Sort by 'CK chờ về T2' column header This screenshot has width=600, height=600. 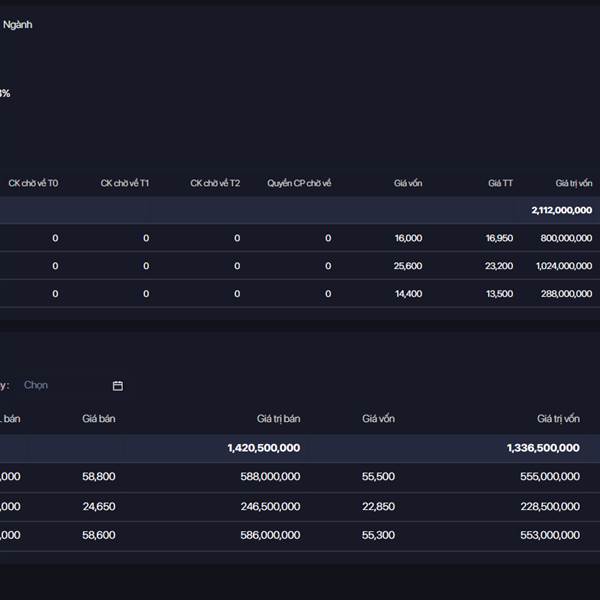[x=215, y=183]
